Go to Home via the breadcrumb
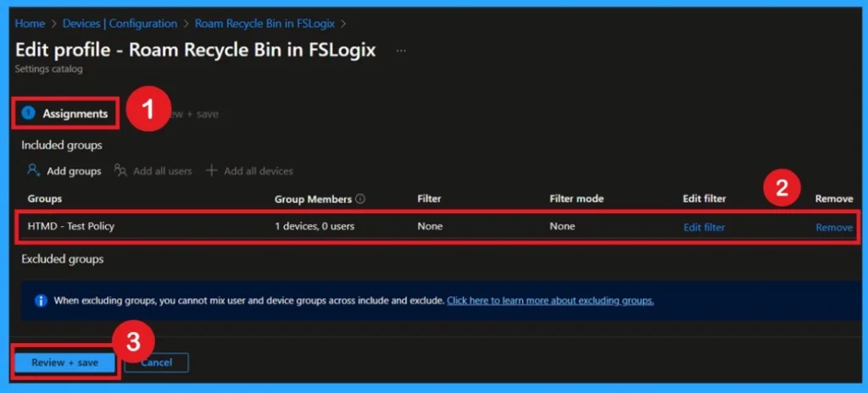The height and width of the screenshot is (393, 868). [x=30, y=24]
